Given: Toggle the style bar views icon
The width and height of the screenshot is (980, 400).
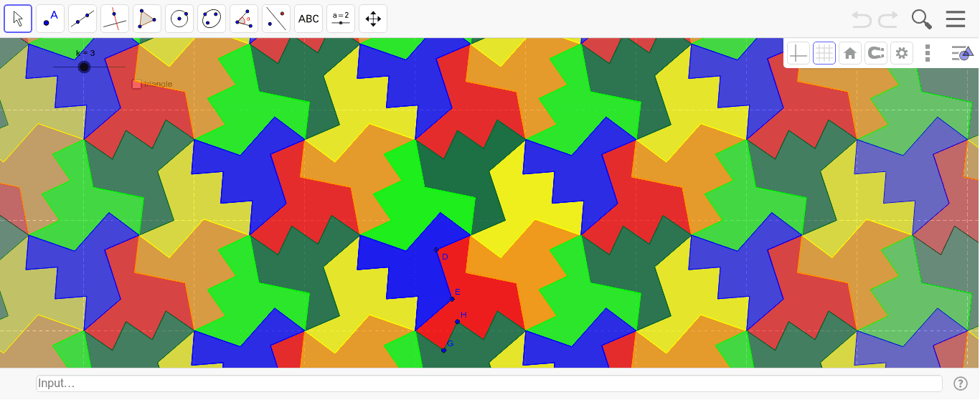Looking at the screenshot, I should [961, 53].
